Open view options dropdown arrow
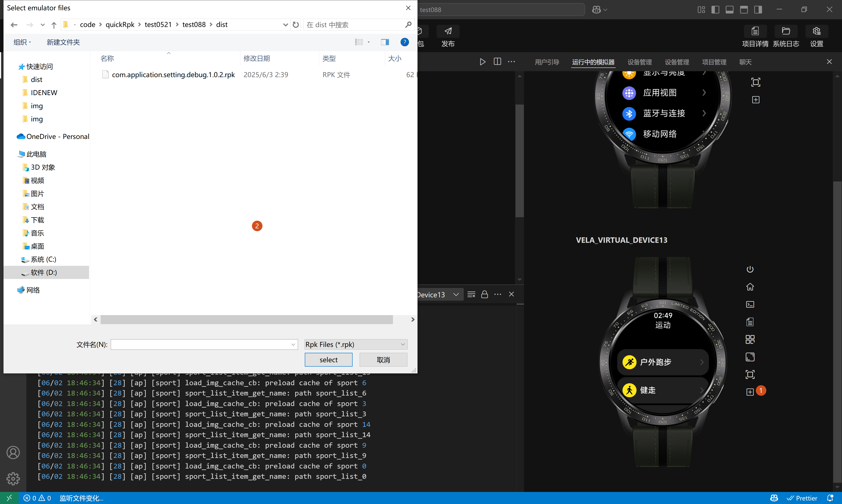 tap(369, 42)
